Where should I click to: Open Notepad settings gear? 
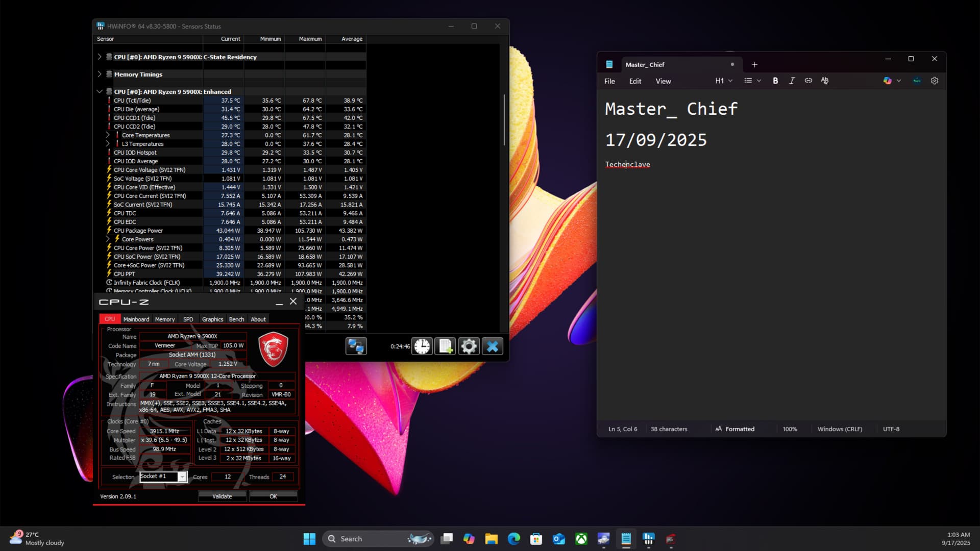pyautogui.click(x=935, y=81)
